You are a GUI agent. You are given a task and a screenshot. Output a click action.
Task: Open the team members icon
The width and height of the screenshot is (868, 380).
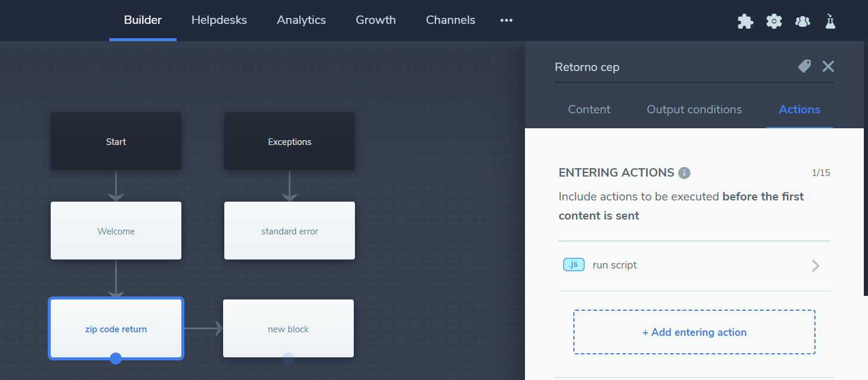tap(802, 21)
